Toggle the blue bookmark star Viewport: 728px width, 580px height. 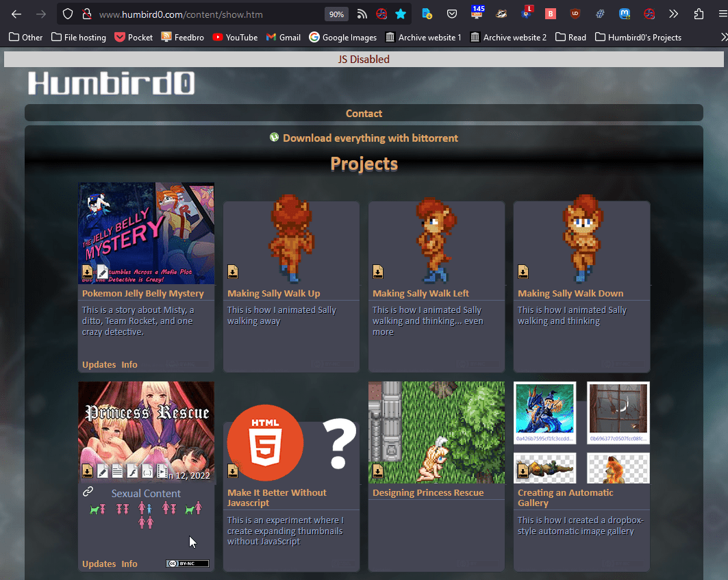coord(401,14)
